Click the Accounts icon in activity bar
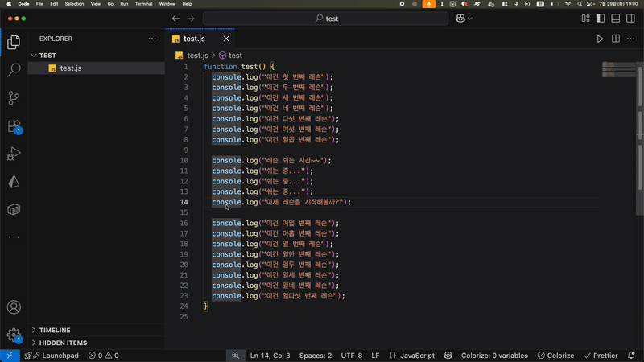 [14, 307]
